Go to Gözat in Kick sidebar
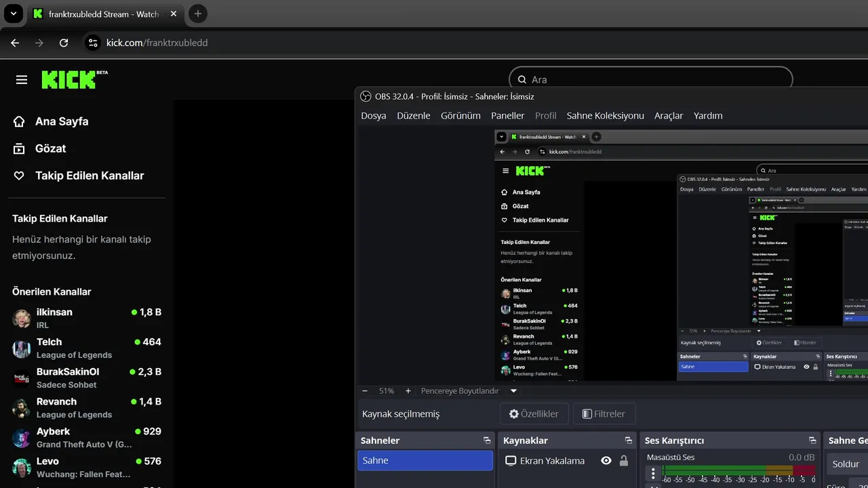Screen dimensions: 868x488 pos(51,148)
